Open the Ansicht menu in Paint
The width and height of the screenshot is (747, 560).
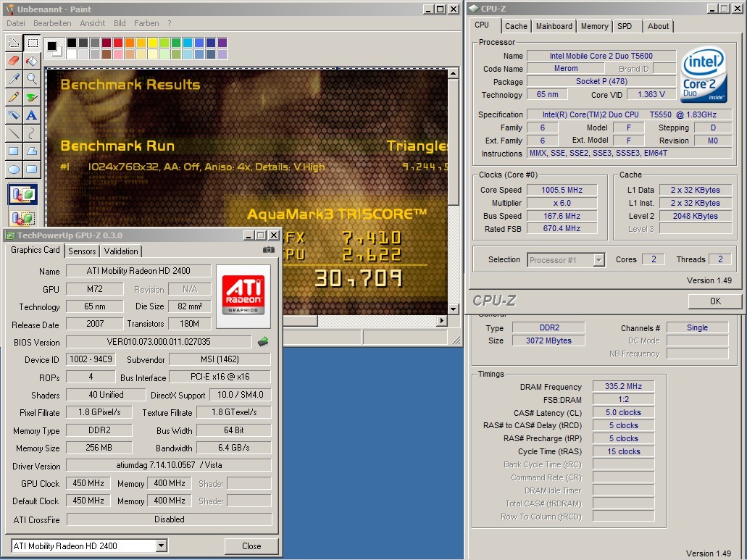(93, 23)
